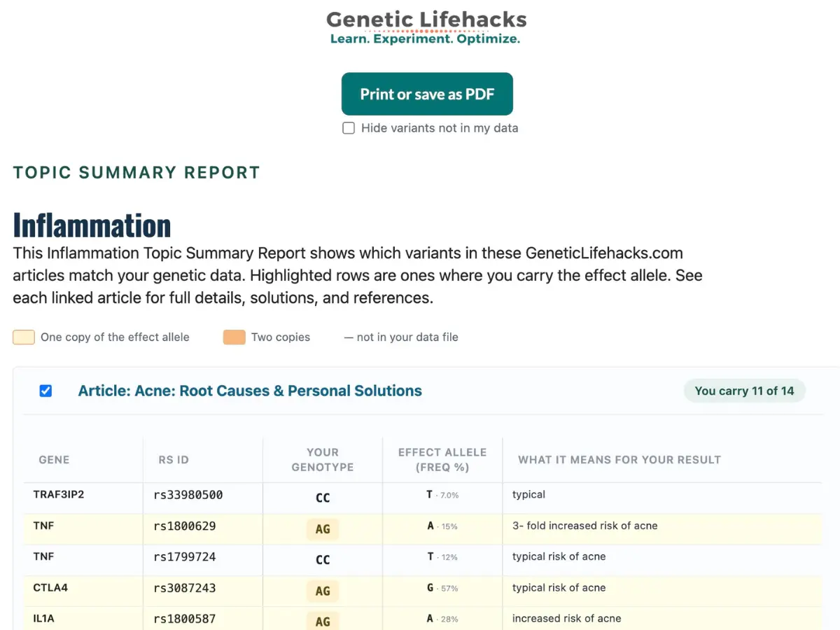Click the CC genotype for rs1799724
This screenshot has width=840, height=630.
coord(323,560)
